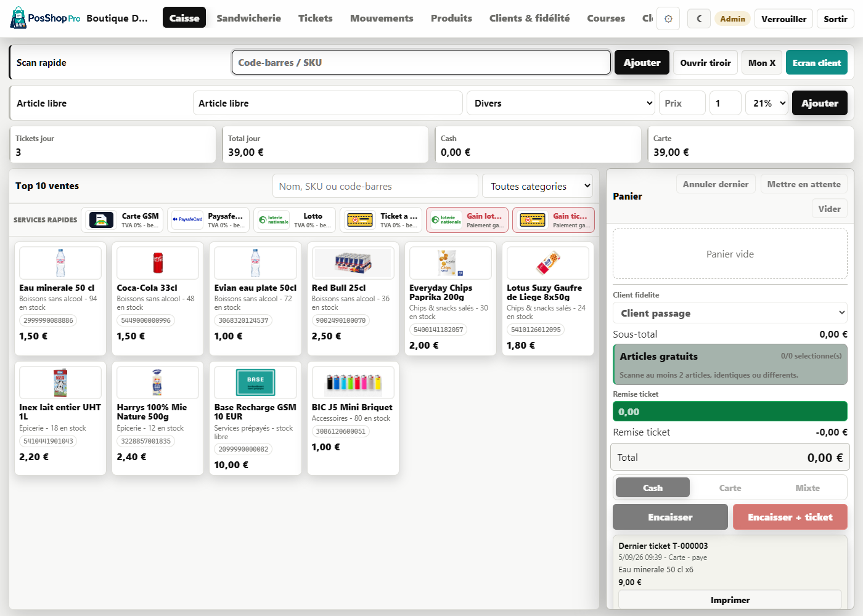Image resolution: width=863 pixels, height=616 pixels.
Task: Click the Prix input field
Action: (682, 103)
